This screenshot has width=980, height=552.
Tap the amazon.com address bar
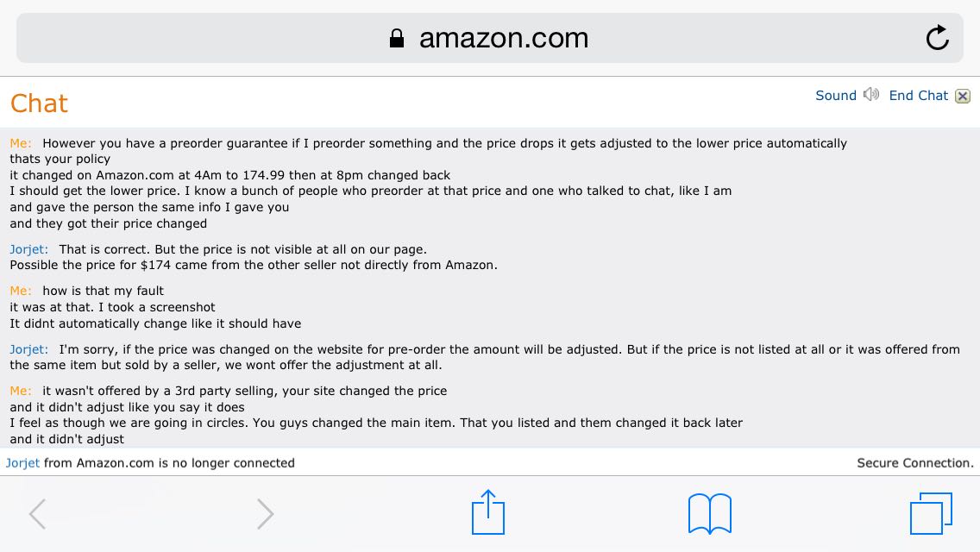(x=489, y=38)
